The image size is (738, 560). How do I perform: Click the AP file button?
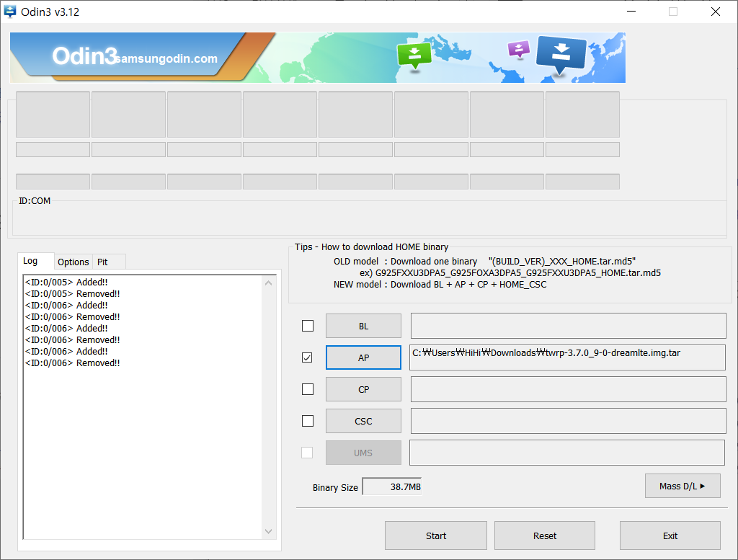[x=363, y=357]
